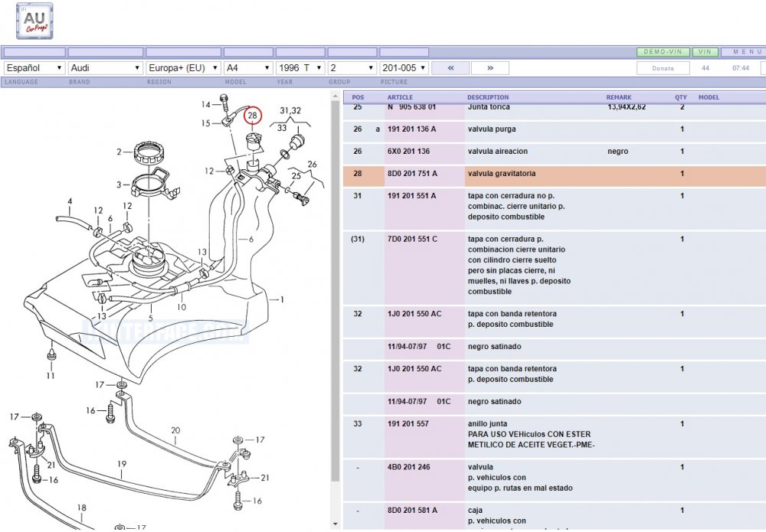This screenshot has height=532, width=766.
Task: Open the Model dropdown showing A4
Action: 248,68
